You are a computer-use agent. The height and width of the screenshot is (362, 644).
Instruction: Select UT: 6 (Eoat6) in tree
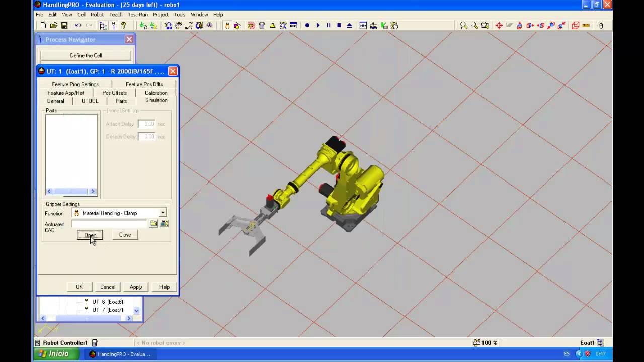(x=107, y=302)
